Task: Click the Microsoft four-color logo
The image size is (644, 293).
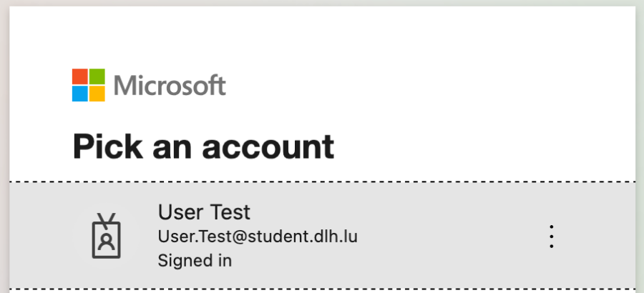Action: (89, 85)
